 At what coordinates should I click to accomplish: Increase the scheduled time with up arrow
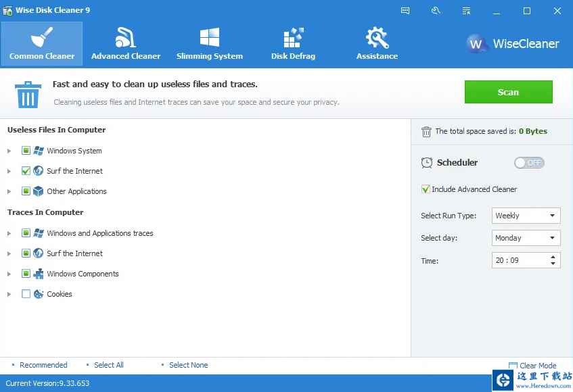pyautogui.click(x=553, y=257)
